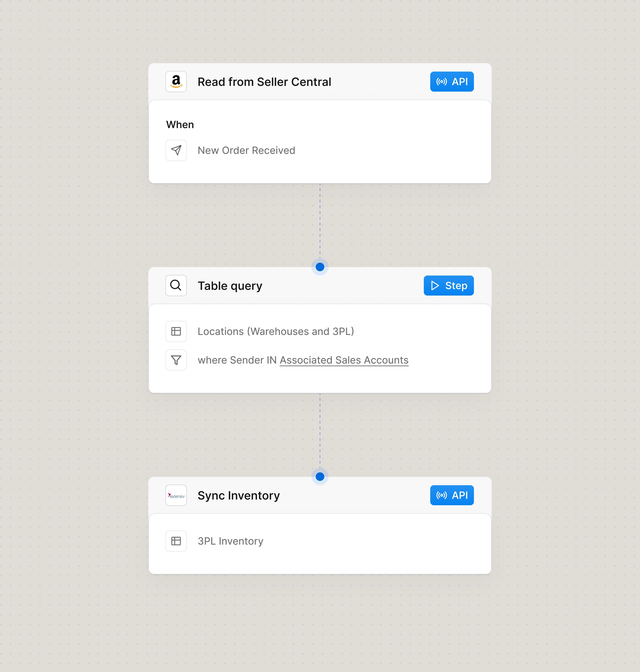Viewport: 640px width, 672px height.
Task: Click the 3PL Inventory table icon
Action: click(x=176, y=541)
